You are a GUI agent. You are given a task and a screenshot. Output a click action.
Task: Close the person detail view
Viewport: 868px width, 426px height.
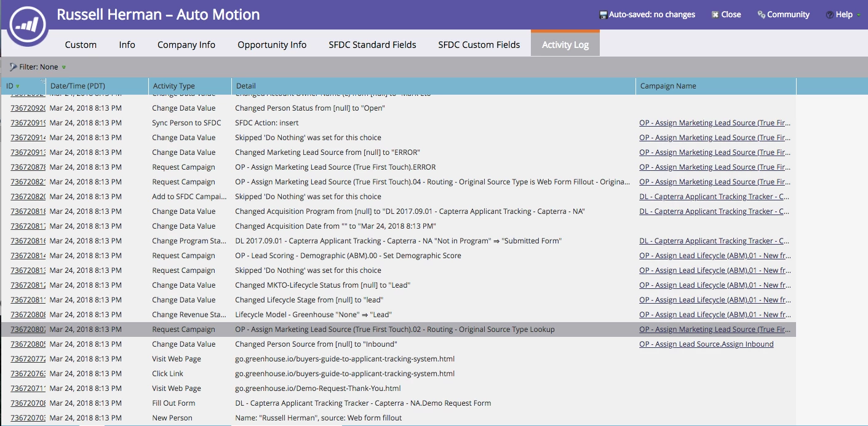click(726, 15)
